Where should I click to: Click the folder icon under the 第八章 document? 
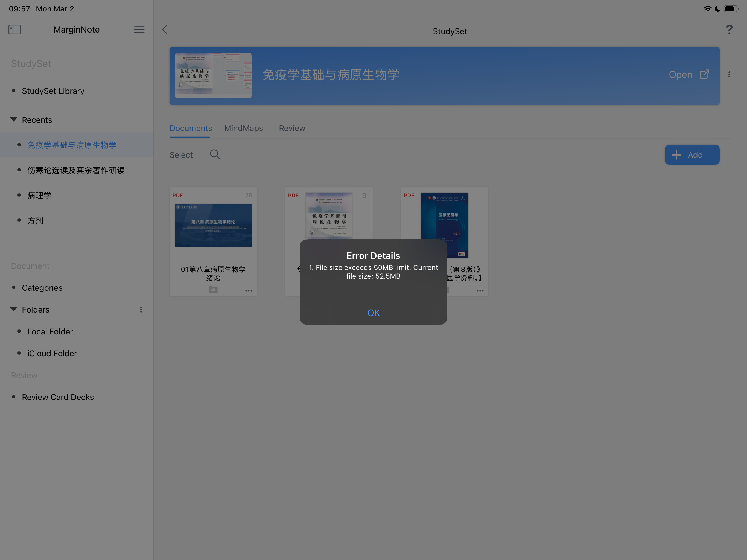coord(213,290)
